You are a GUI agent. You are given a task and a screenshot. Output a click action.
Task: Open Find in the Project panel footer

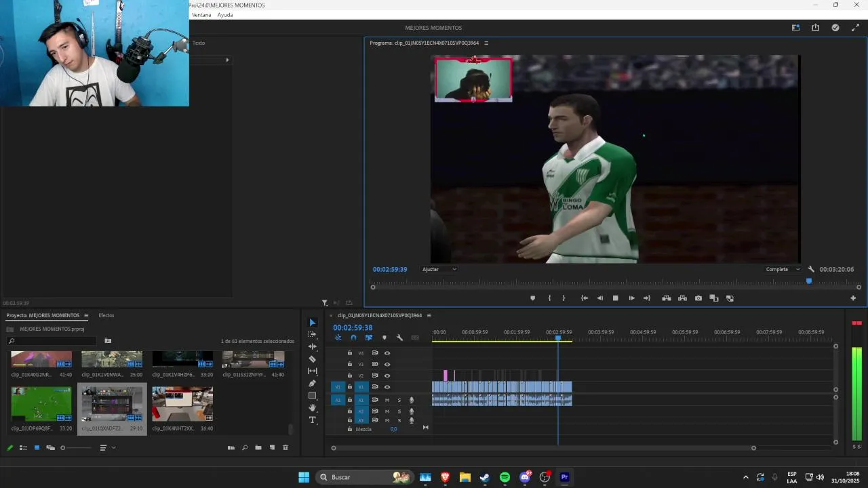(245, 448)
